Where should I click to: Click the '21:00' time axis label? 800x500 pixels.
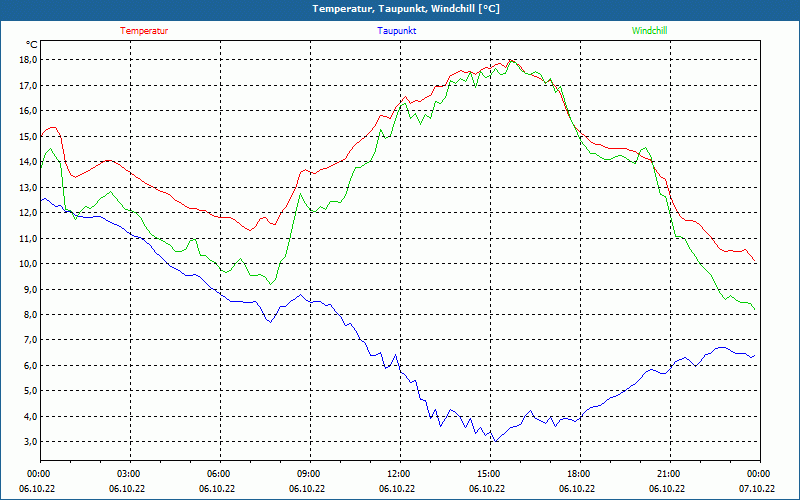669,474
